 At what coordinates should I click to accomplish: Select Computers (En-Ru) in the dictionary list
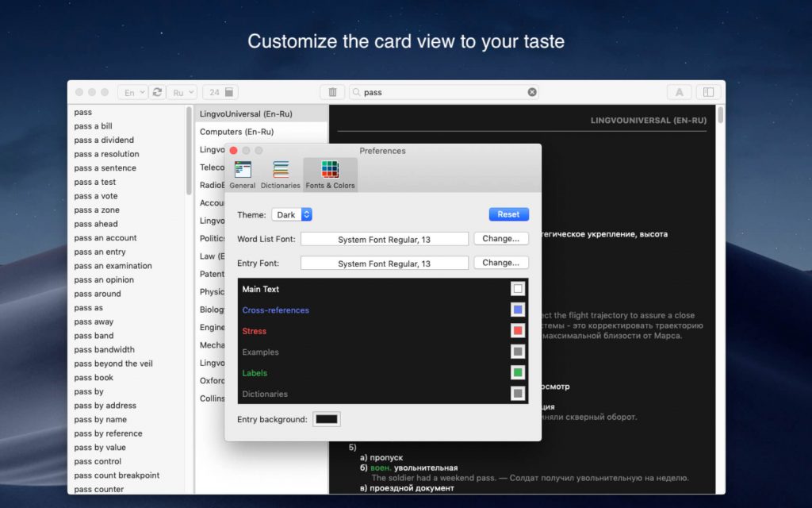tap(236, 132)
